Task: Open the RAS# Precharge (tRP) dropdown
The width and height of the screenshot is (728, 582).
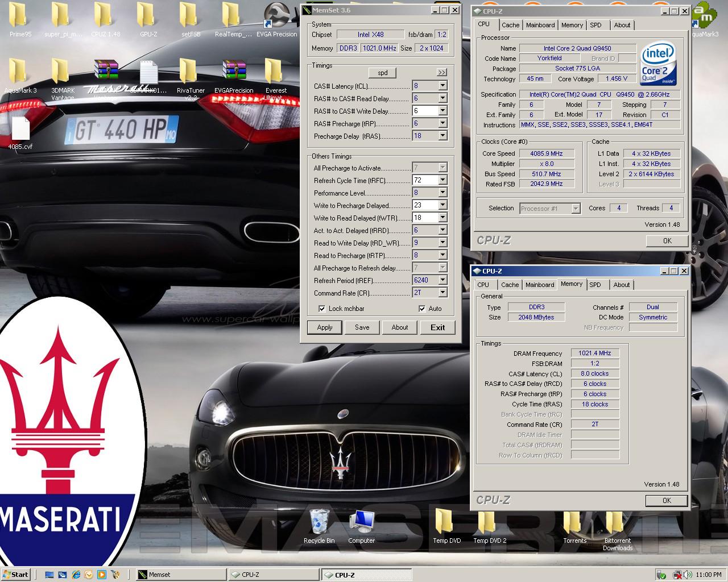Action: point(442,123)
